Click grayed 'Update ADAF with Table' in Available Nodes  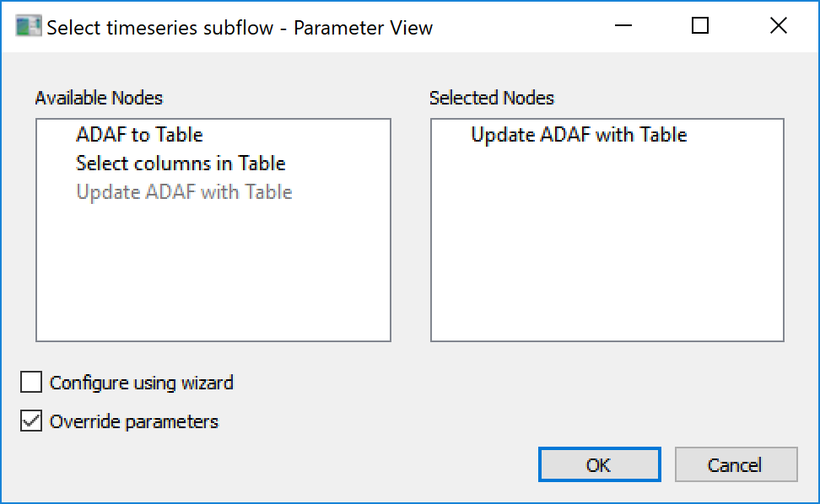tap(184, 192)
